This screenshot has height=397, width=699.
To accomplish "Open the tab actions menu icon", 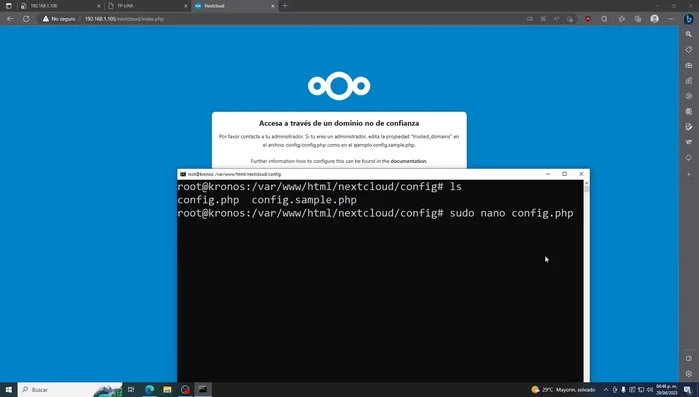I will 8,6.
